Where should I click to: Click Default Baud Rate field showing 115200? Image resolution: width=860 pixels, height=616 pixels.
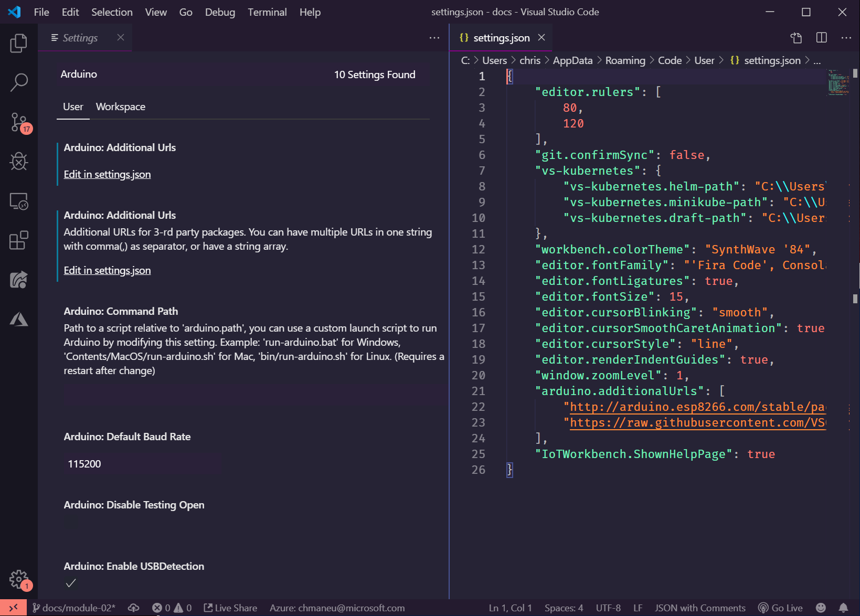pos(142,464)
